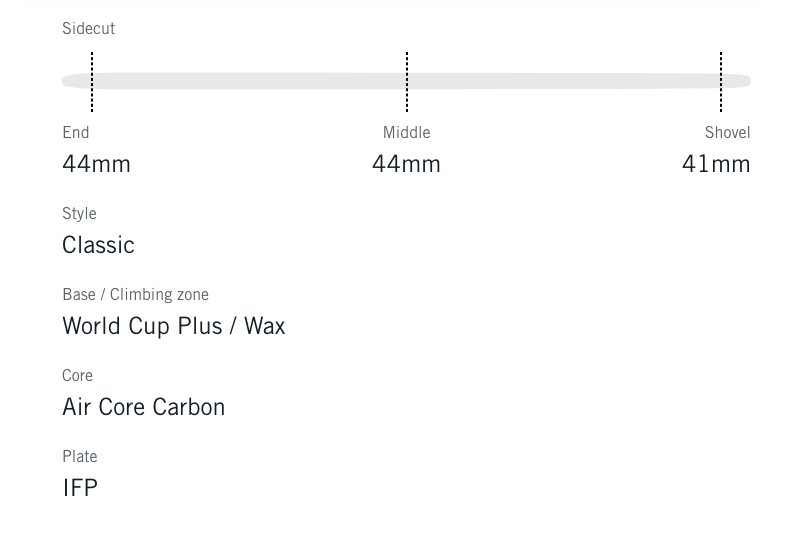This screenshot has width=807, height=539.
Task: Select the Classic style value
Action: pos(98,245)
